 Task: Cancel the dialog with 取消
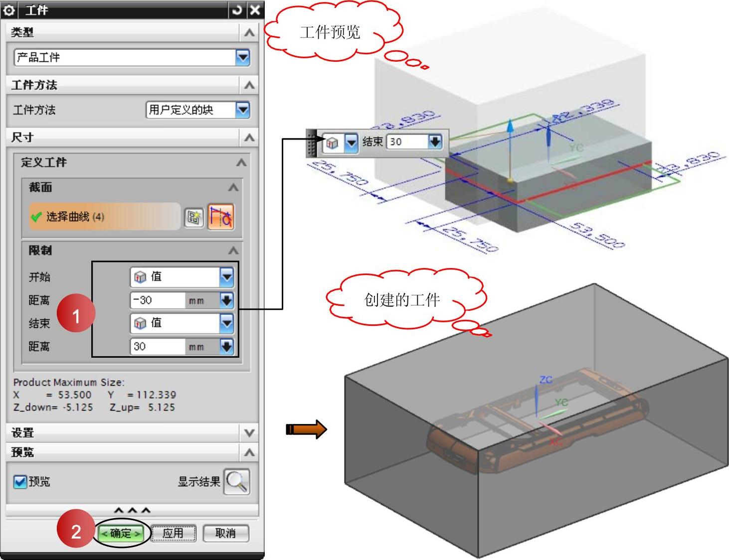225,534
